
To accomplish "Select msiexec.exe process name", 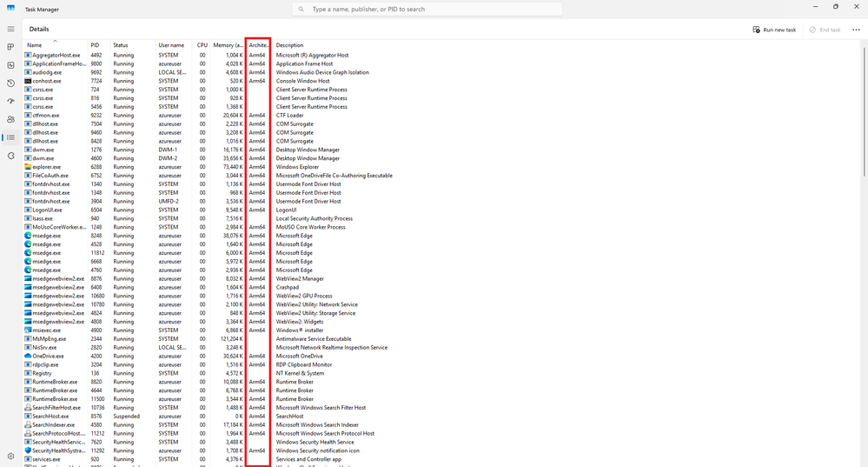I will pyautogui.click(x=47, y=330).
